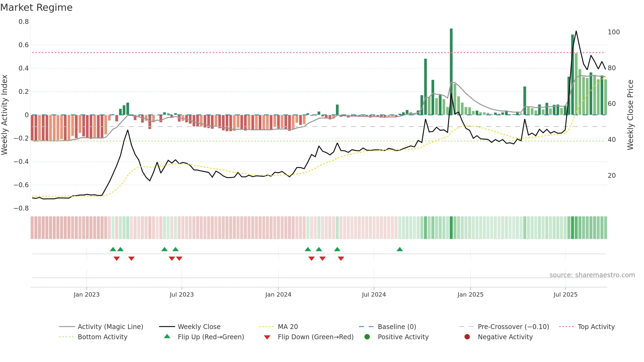The image size is (644, 362).
Task: Click the Jan 2025 axis label
Action: (x=470, y=294)
